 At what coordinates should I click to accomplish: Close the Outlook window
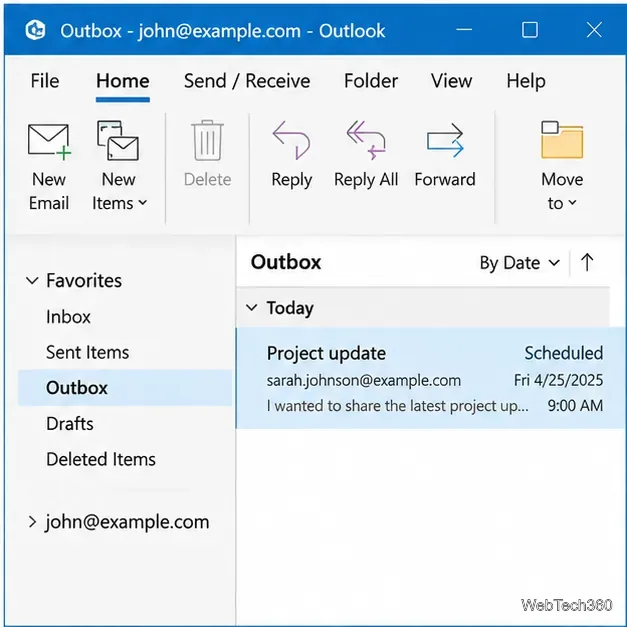[594, 30]
